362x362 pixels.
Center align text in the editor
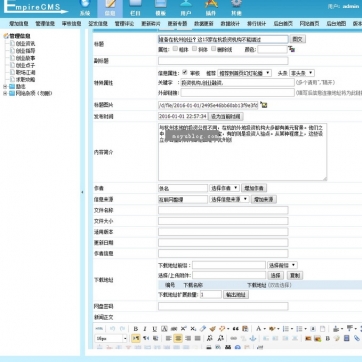click(x=178, y=338)
